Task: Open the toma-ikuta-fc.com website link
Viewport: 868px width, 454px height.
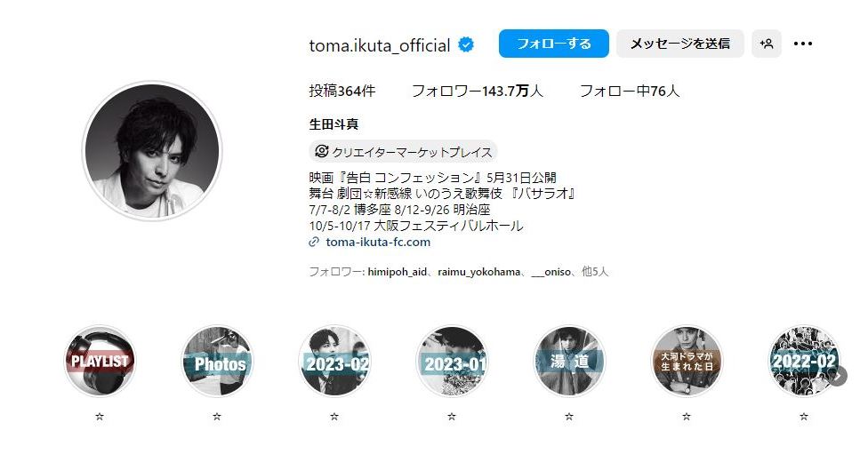Action: 378,242
